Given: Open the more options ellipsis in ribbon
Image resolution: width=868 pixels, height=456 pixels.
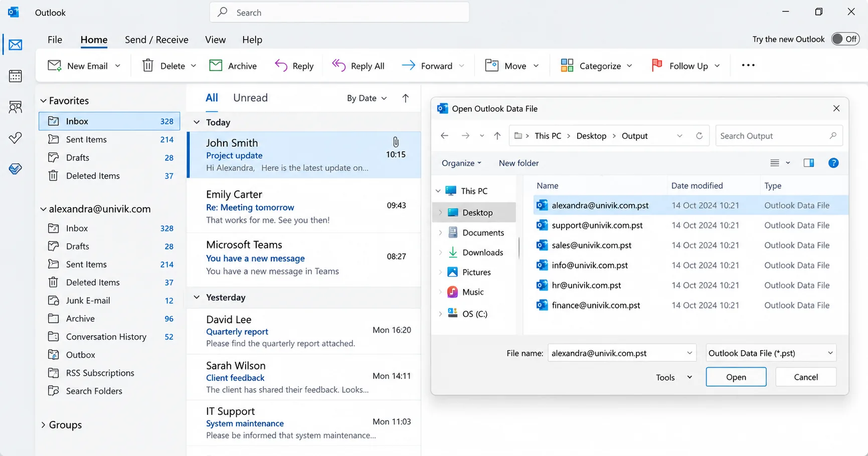Looking at the screenshot, I should coord(748,65).
